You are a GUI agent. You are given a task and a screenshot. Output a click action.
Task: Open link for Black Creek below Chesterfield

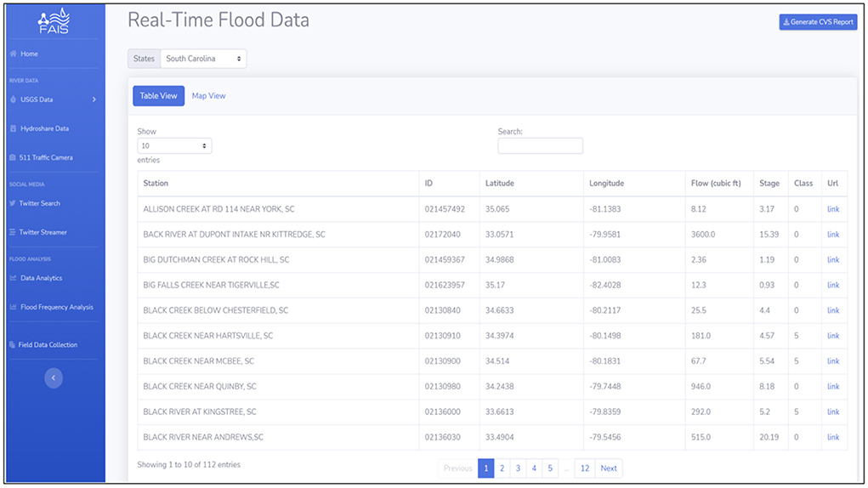coord(833,310)
